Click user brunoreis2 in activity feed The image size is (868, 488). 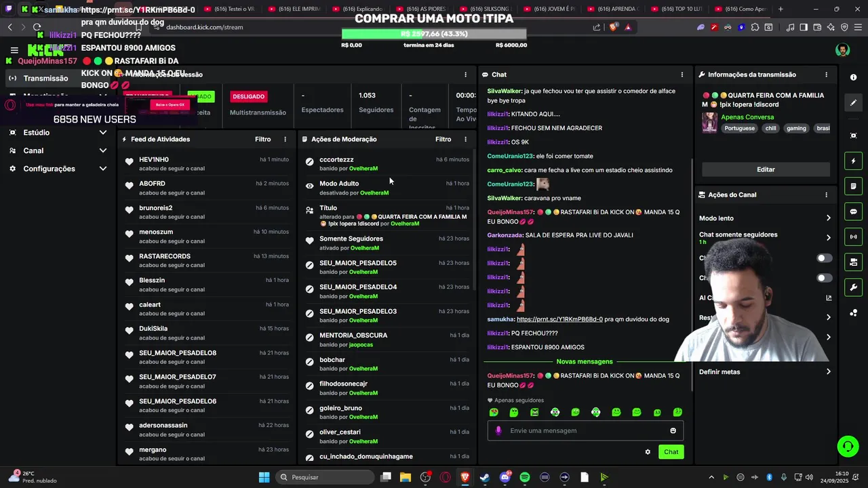pyautogui.click(x=156, y=208)
